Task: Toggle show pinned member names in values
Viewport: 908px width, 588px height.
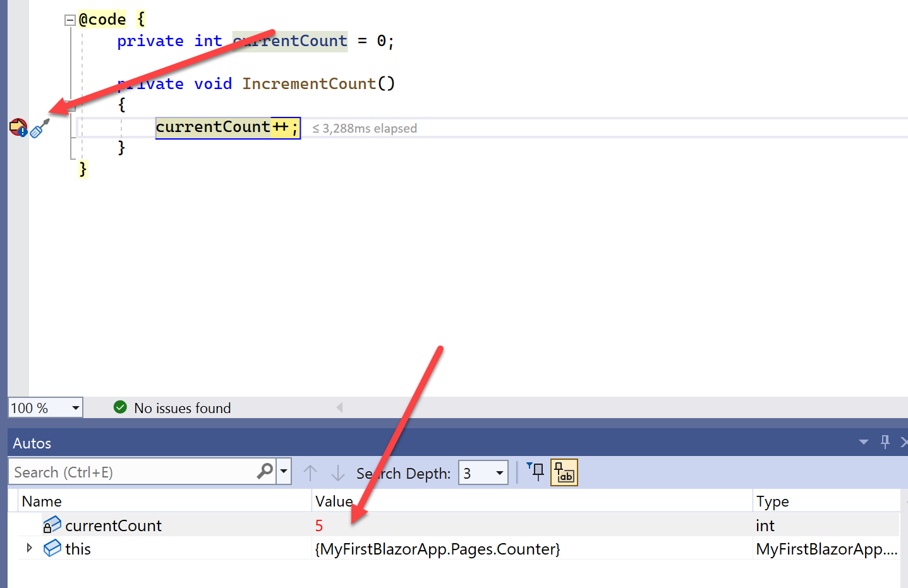Action: pyautogui.click(x=564, y=472)
